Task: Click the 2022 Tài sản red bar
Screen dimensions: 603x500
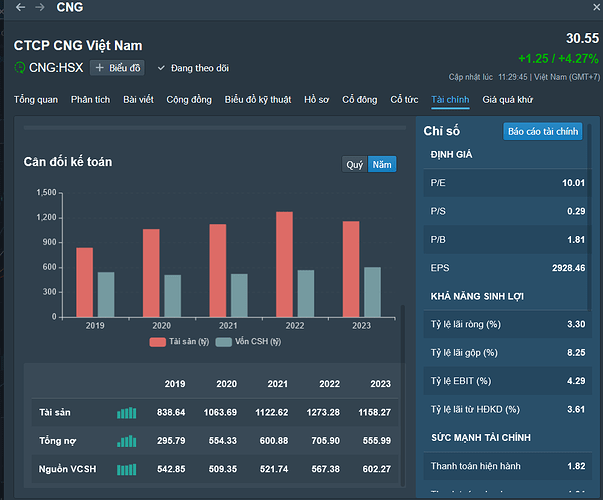Action: [x=284, y=264]
